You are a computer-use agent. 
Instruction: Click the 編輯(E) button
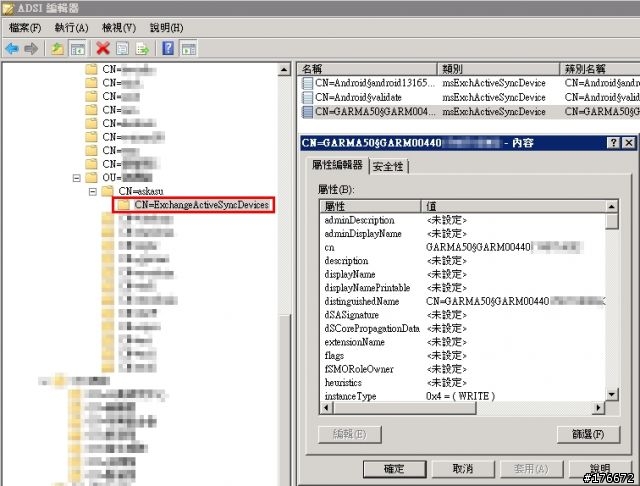point(350,434)
